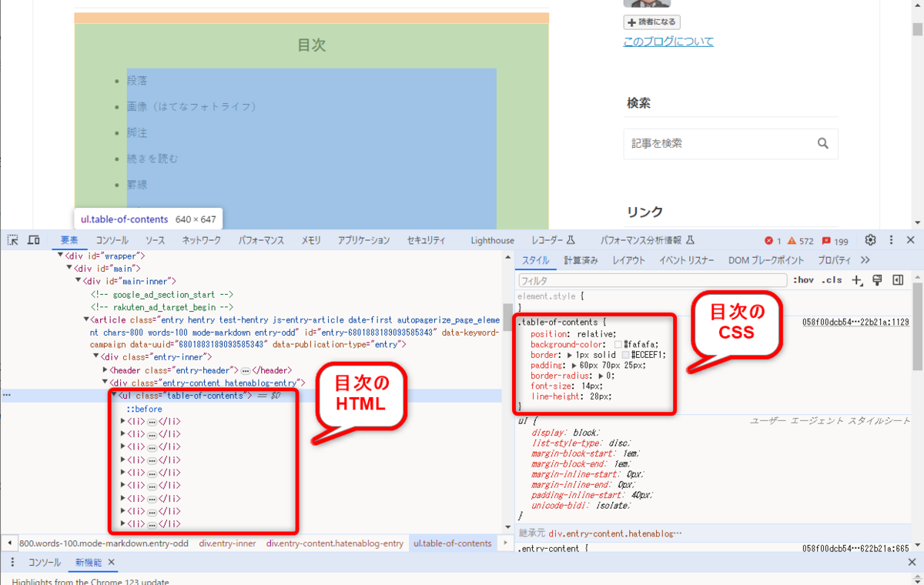Open the イベントリスナー tab
This screenshot has height=585, width=924.
click(x=687, y=260)
